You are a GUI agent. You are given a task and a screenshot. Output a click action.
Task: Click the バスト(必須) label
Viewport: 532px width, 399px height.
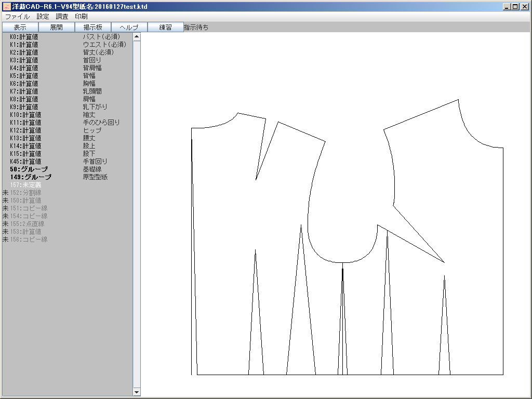click(x=101, y=37)
